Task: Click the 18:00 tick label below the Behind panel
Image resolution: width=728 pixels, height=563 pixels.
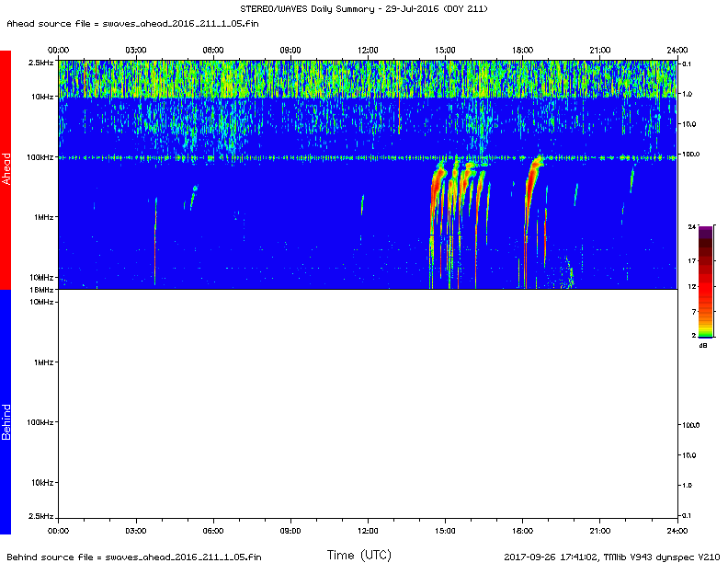Action: pos(522,531)
